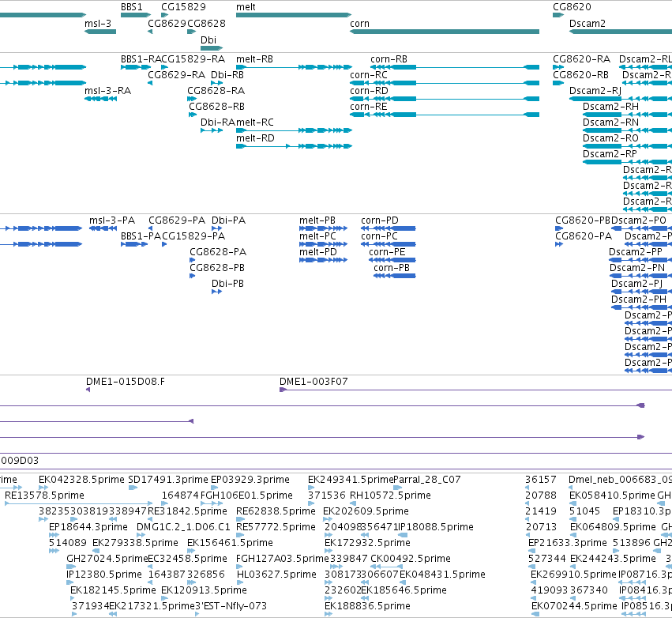
Task: Select protein corn-PE
Action: (387, 252)
